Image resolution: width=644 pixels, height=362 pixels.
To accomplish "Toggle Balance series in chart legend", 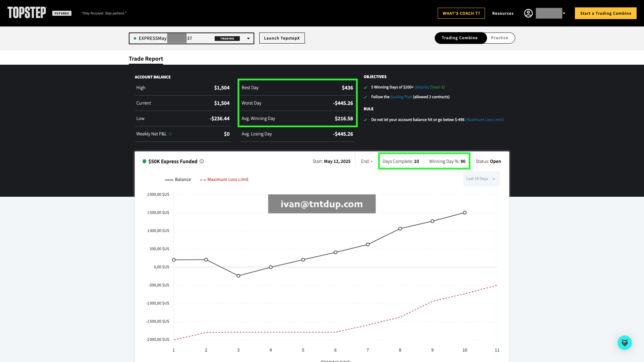I will pyautogui.click(x=178, y=179).
